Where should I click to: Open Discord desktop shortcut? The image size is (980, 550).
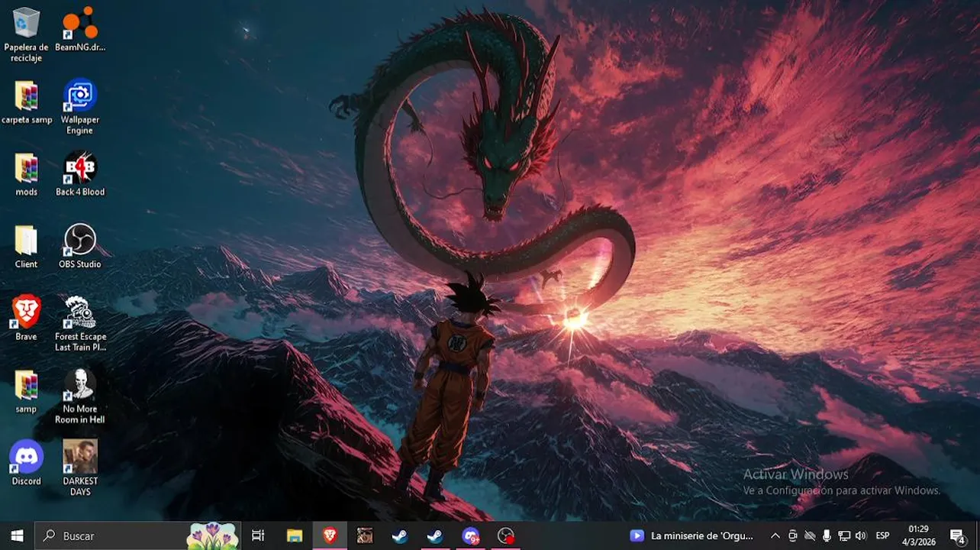click(x=26, y=463)
